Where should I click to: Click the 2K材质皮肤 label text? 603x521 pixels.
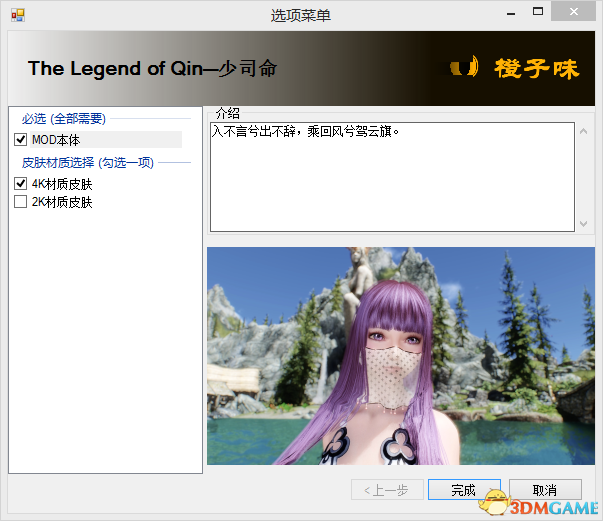[x=62, y=202]
